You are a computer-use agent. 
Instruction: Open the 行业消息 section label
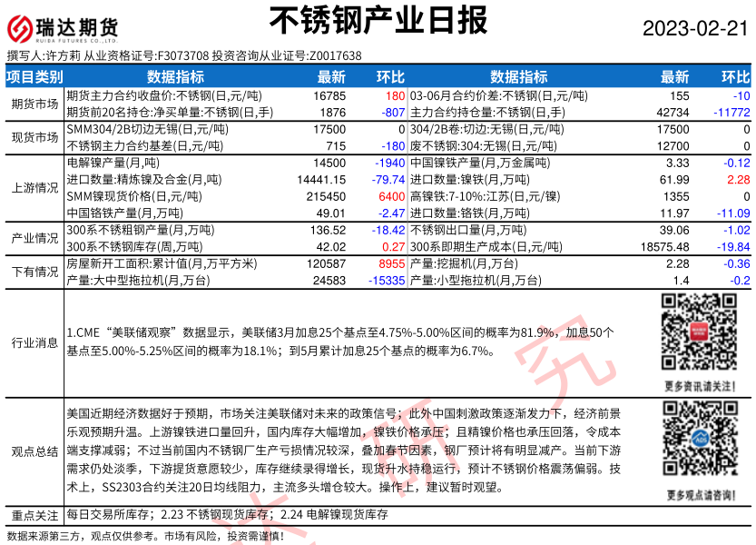click(x=33, y=342)
